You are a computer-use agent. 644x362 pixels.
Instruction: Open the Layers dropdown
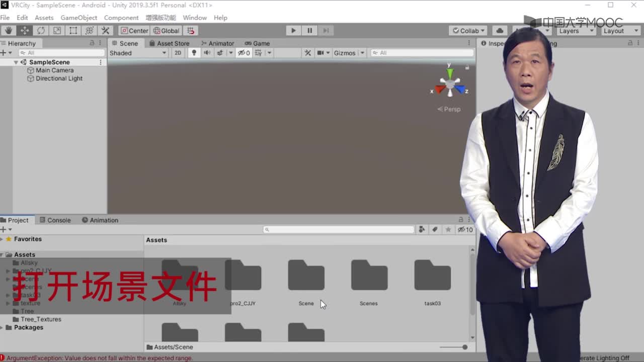576,31
